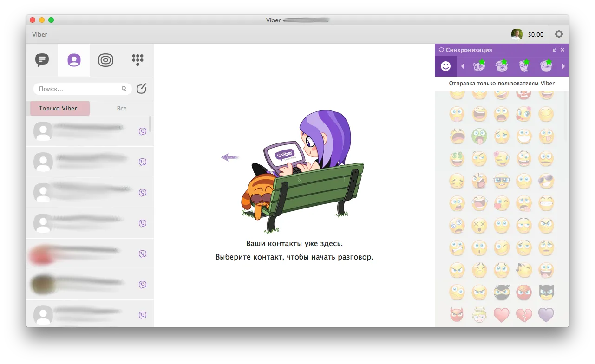Select the contacts tab icon

click(x=74, y=60)
